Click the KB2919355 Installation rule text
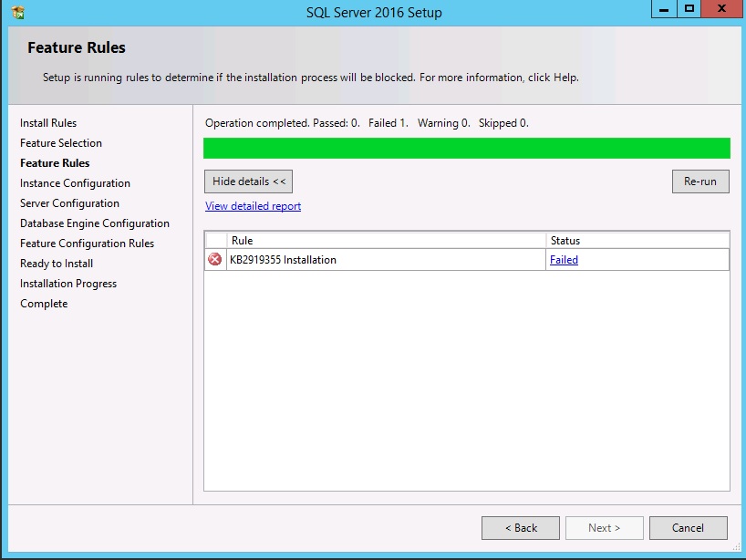Image resolution: width=746 pixels, height=560 pixels. (x=283, y=260)
